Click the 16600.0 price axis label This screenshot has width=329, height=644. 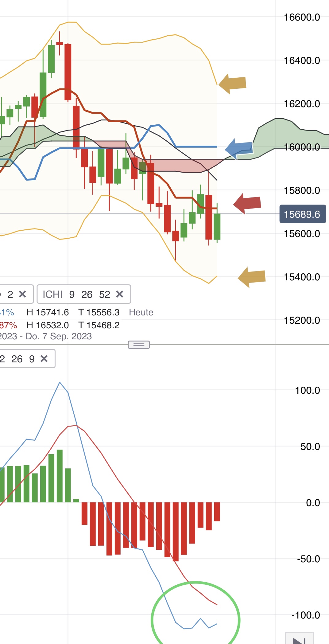pyautogui.click(x=302, y=17)
